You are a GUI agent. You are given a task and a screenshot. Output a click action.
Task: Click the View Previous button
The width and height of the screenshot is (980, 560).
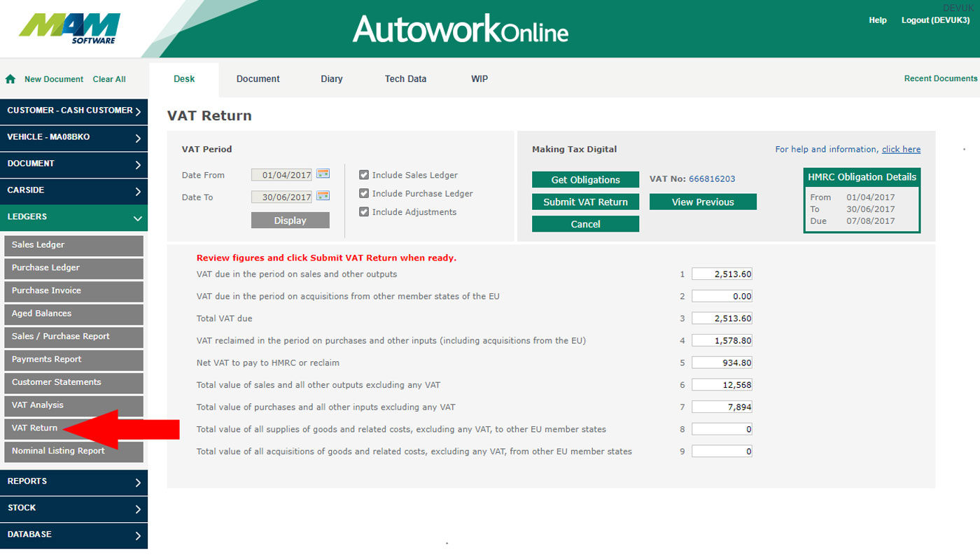[x=703, y=202]
